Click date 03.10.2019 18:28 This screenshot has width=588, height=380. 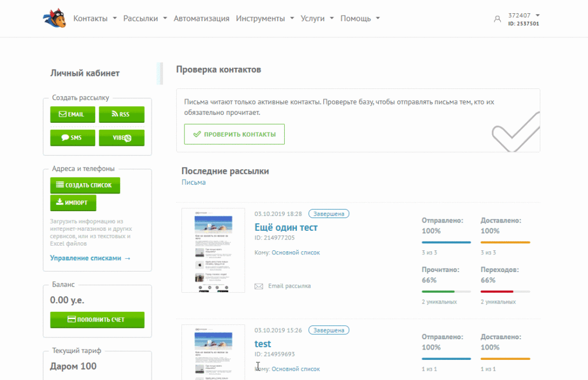point(278,214)
